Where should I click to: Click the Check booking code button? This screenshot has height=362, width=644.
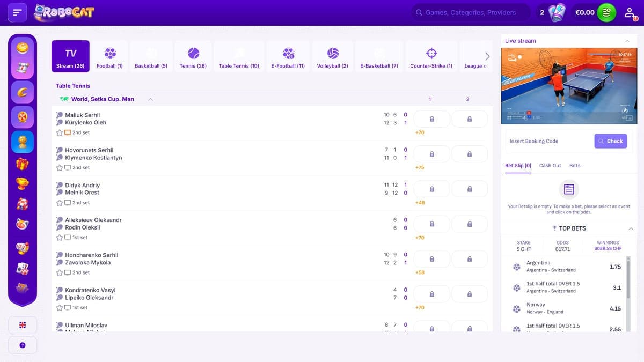[x=611, y=141]
